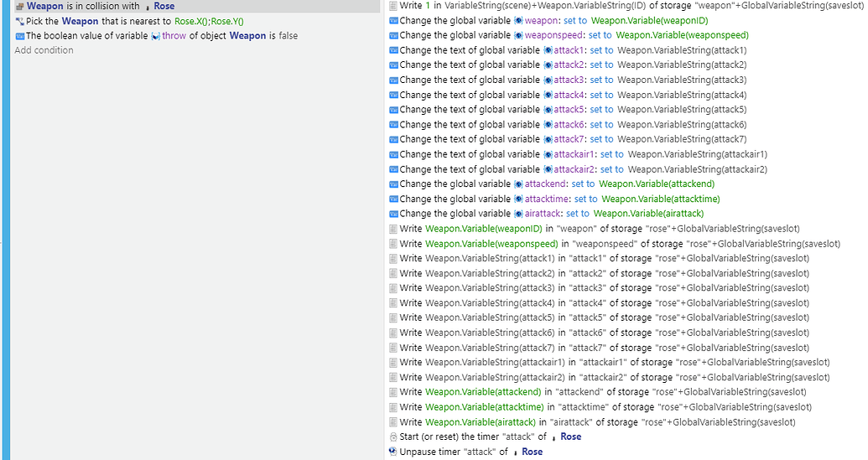Select 'Unpause timer "attack" of Rose' action

(466, 452)
